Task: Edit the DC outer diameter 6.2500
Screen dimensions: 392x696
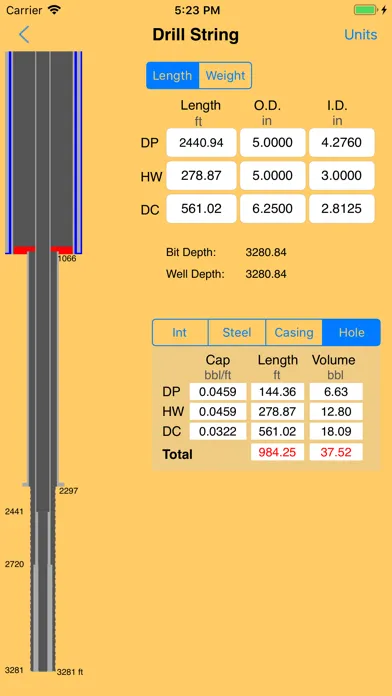Action: 273,209
